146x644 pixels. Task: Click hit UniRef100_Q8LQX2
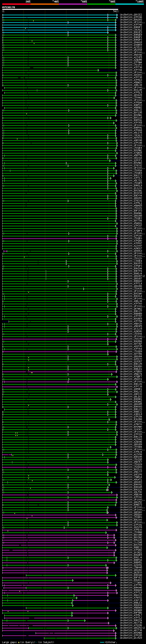point(131,397)
